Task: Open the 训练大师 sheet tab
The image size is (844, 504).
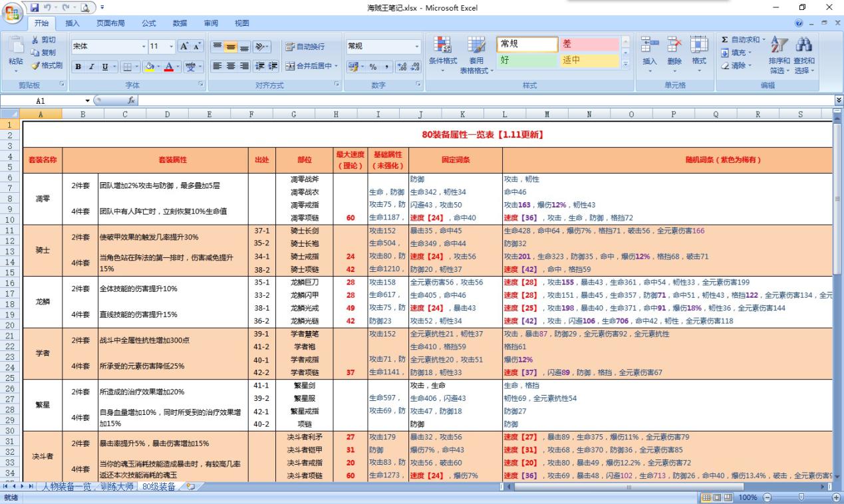Action: [x=116, y=487]
